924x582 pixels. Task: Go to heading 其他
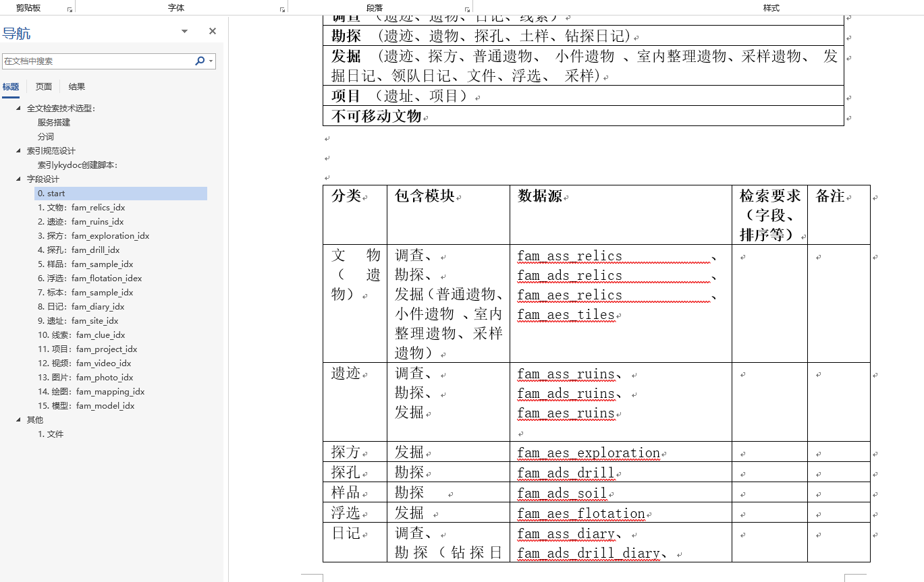(35, 419)
